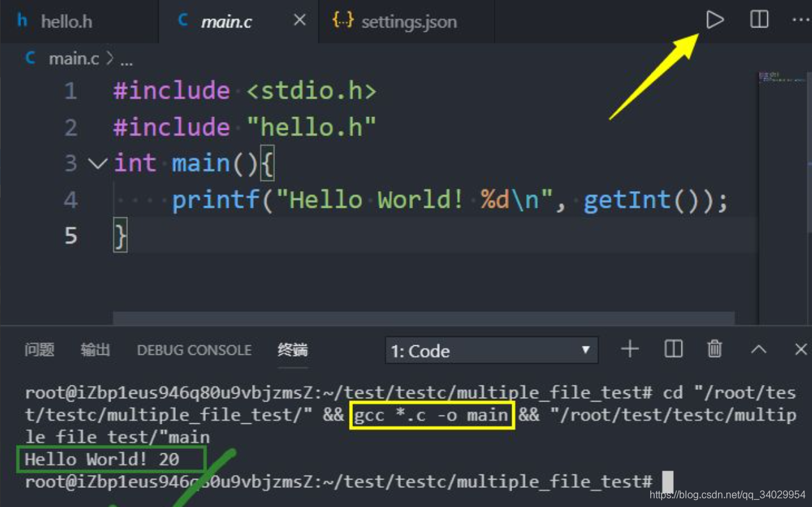
Task: Click the printf keyword in line 4
Action: click(x=215, y=200)
